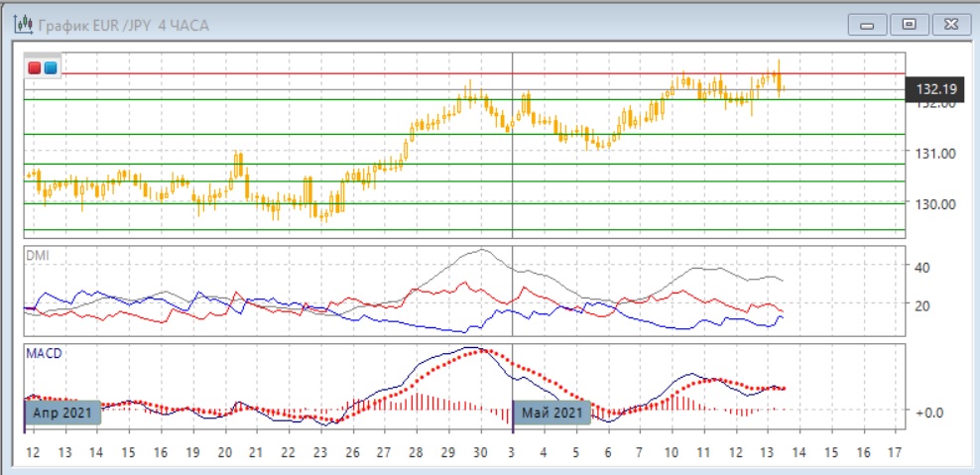Image resolution: width=980 pixels, height=475 pixels.
Task: Select the DMI indicator label
Action: (x=37, y=256)
